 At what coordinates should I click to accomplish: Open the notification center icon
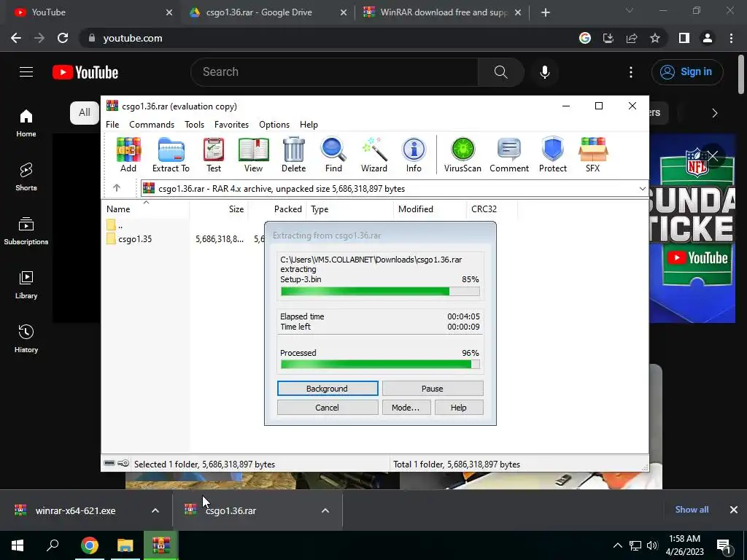pos(724,545)
